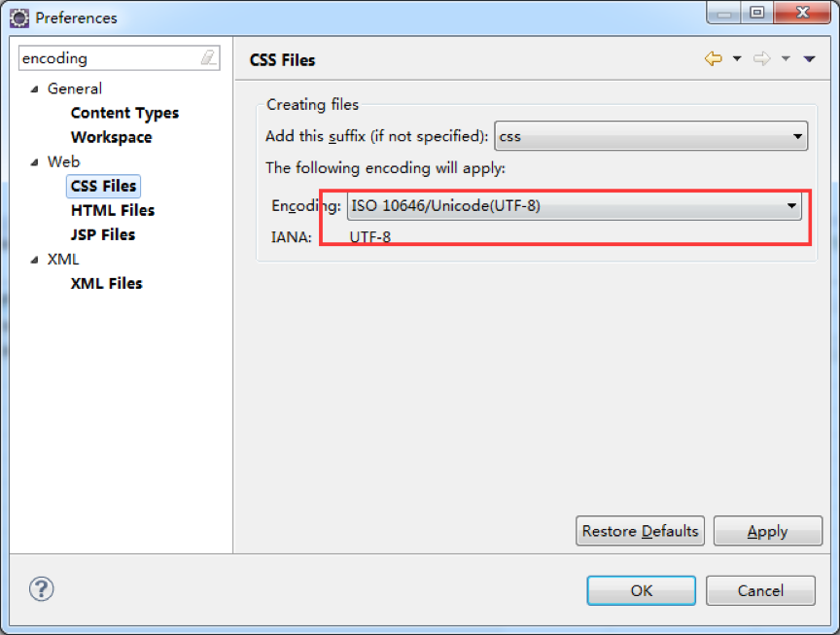Click the forward navigation arrow icon
The width and height of the screenshot is (840, 635).
pos(762,59)
